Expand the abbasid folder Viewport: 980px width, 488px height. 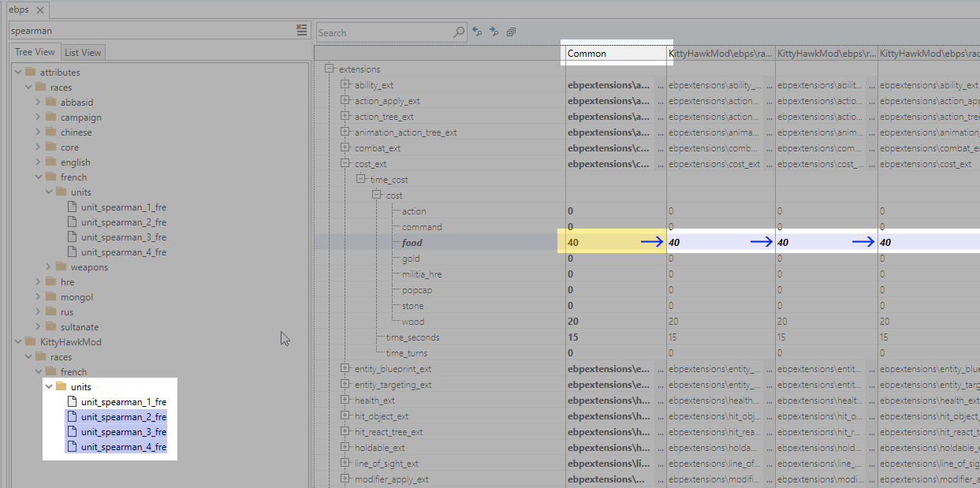click(39, 102)
